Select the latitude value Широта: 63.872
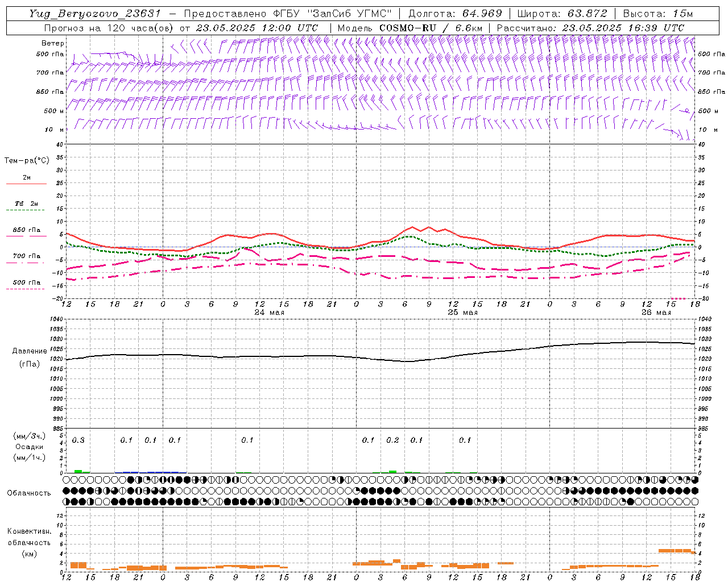The width and height of the screenshot is (728, 582). coord(562,14)
